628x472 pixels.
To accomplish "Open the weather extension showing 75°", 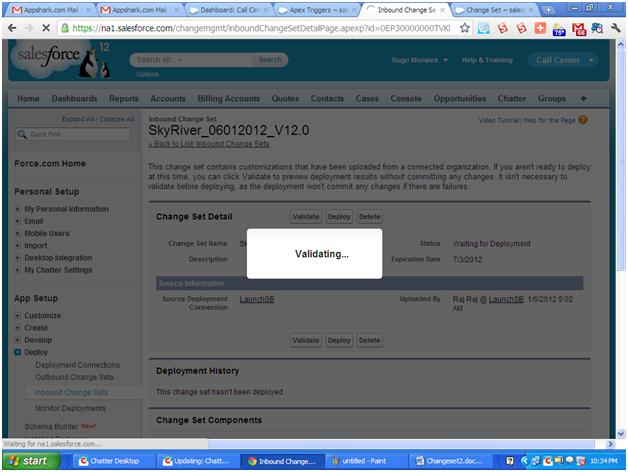I will pos(559,29).
